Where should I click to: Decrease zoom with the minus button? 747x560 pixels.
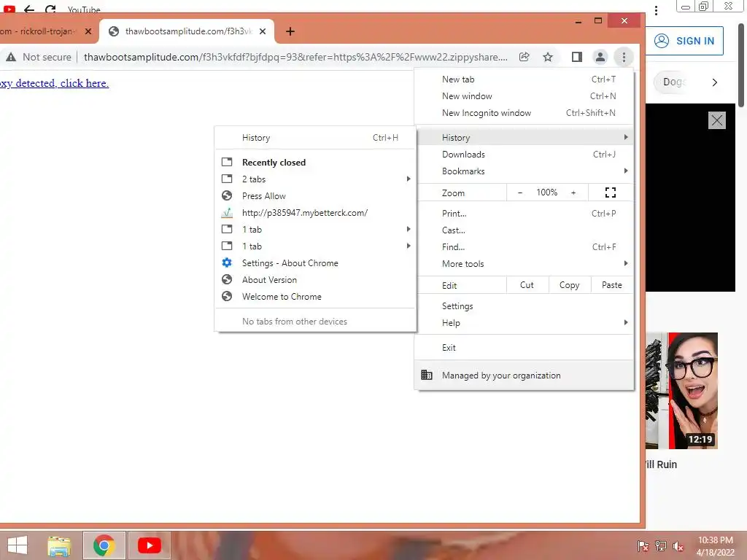click(520, 192)
